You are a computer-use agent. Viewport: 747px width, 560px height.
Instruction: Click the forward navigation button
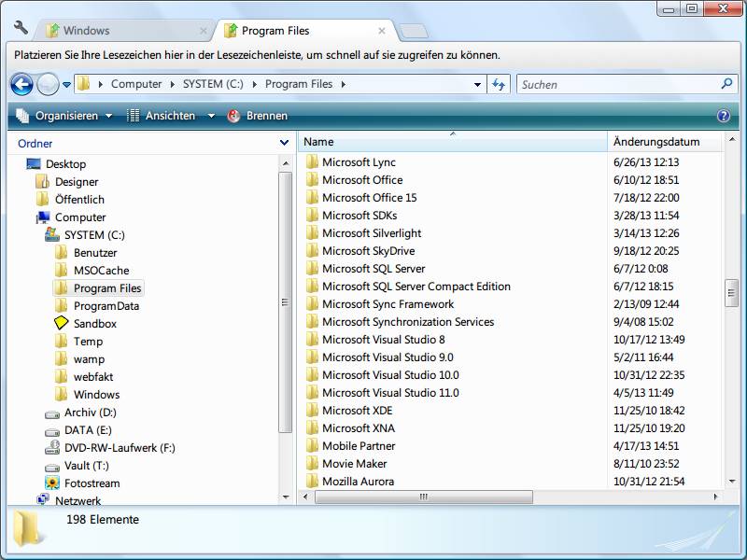pos(48,85)
